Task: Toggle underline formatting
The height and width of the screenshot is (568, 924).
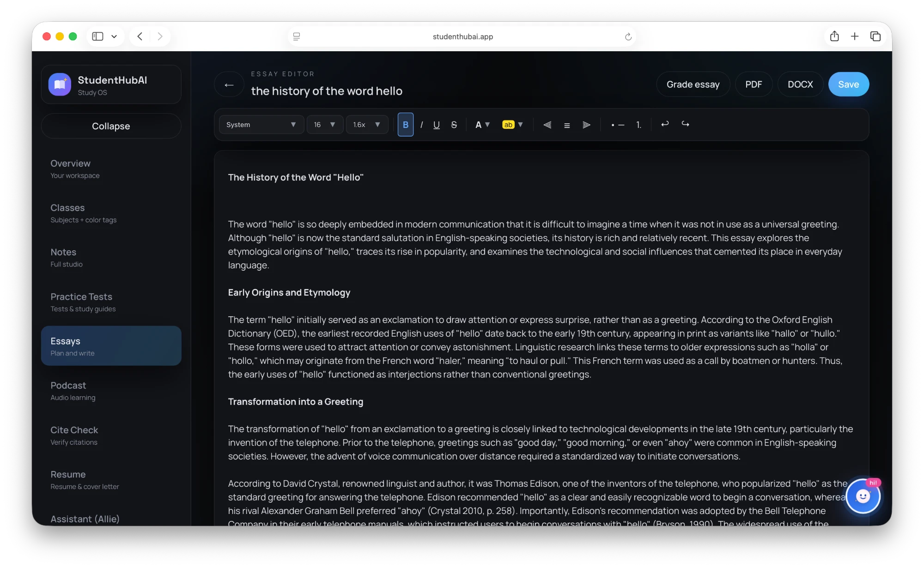Action: pyautogui.click(x=436, y=125)
